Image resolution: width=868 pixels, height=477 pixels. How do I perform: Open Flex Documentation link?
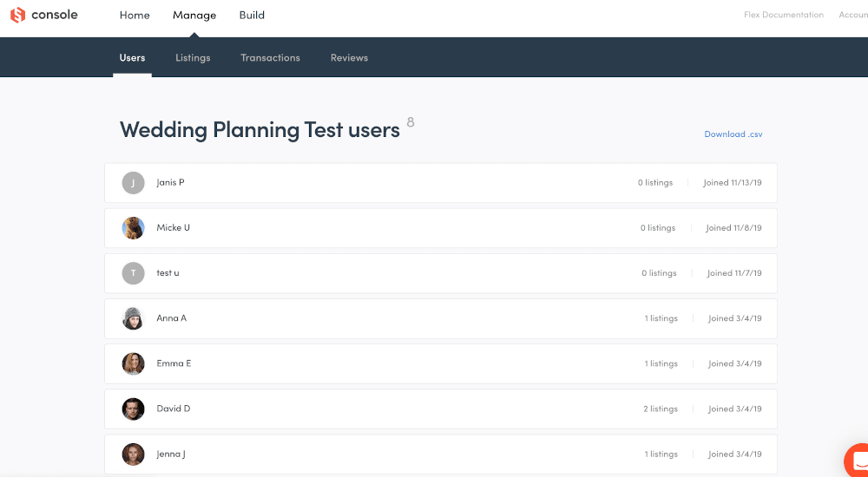click(784, 15)
